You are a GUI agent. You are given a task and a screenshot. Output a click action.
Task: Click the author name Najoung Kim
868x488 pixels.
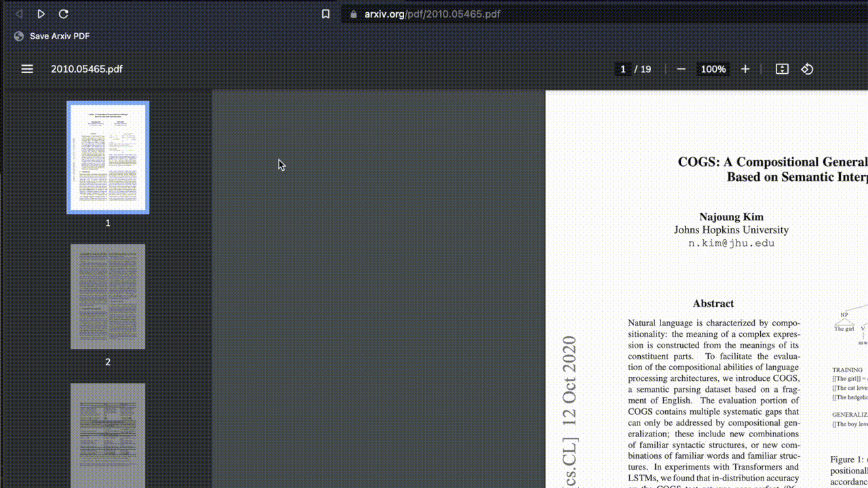[x=732, y=217]
